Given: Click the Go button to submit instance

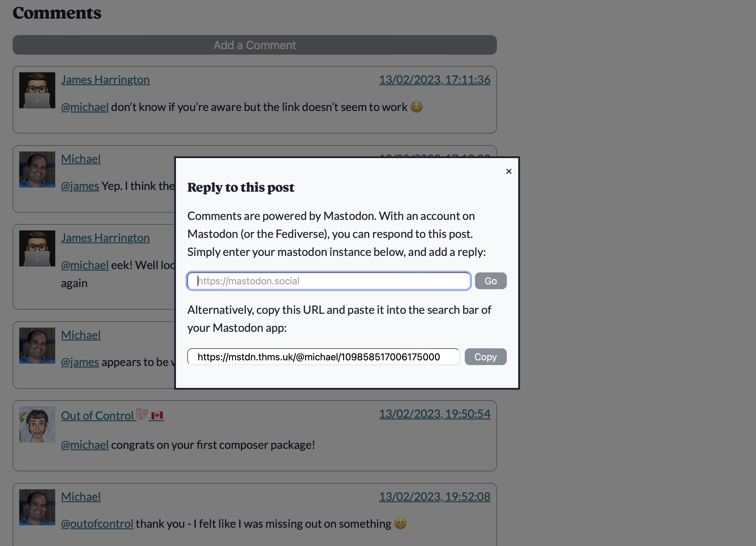Looking at the screenshot, I should [x=491, y=280].
